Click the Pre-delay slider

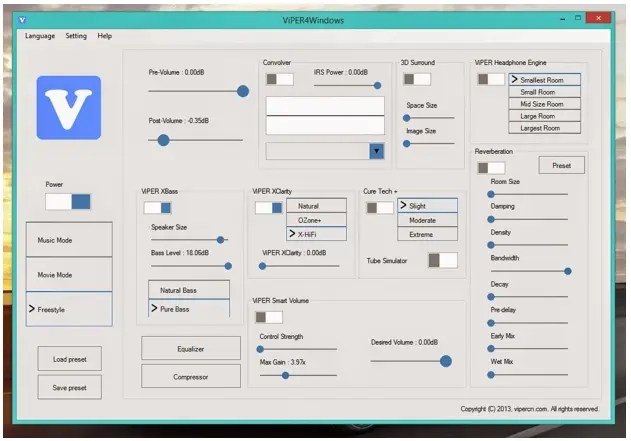pos(529,323)
